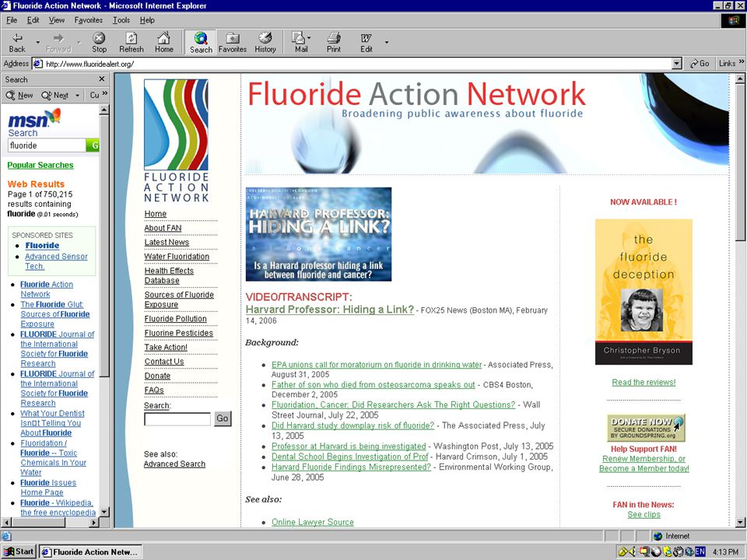
Task: Open the History toolbar icon
Action: coord(265,42)
